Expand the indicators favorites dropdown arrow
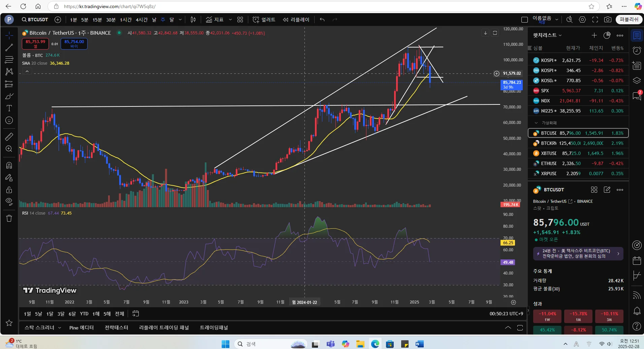This screenshot has height=349, width=644. 230,20
